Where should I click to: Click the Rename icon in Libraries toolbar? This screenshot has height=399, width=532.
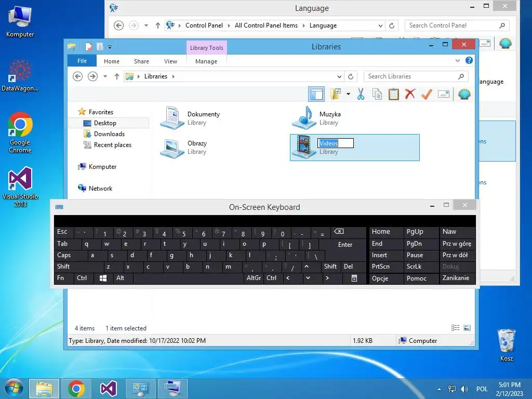(444, 94)
